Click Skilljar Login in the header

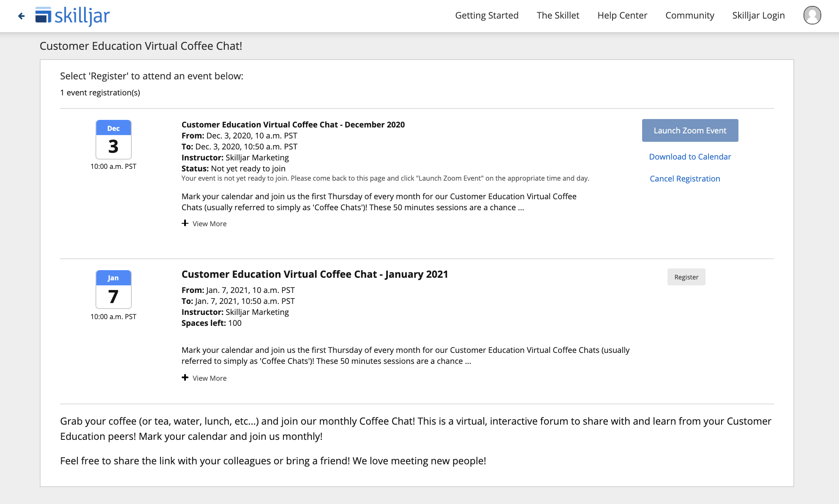click(758, 16)
